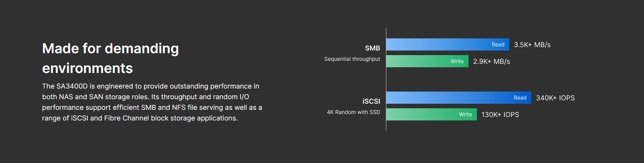
Task: Click the vertical chart axis line
Action: pos(386,79)
